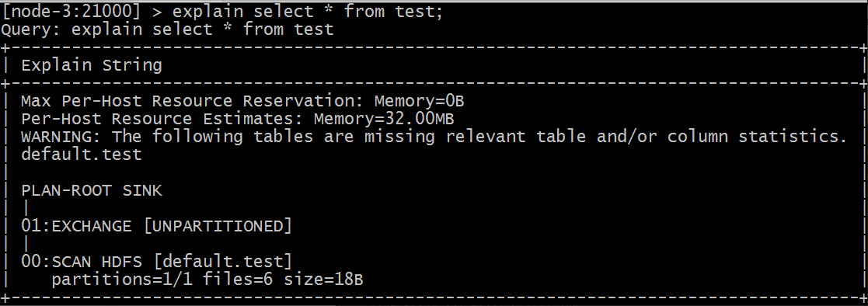Screen dimensions: 868x306
Task: Click the files=6 detail
Action: coord(238,280)
